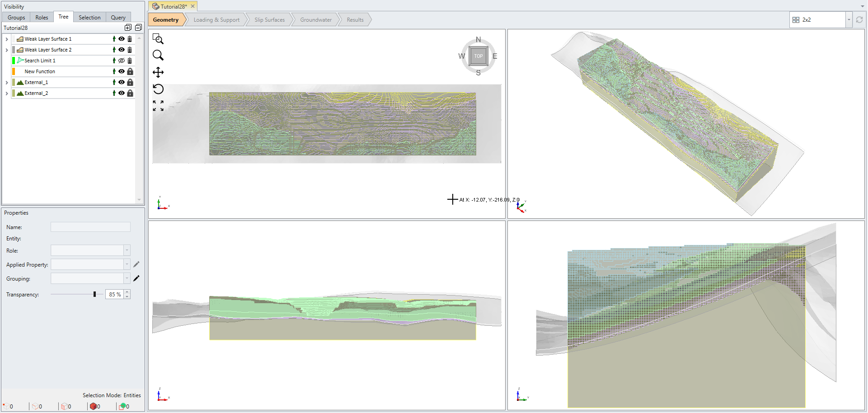This screenshot has width=868, height=413.
Task: Show the hidden Search Limit 1 entity
Action: pos(122,61)
